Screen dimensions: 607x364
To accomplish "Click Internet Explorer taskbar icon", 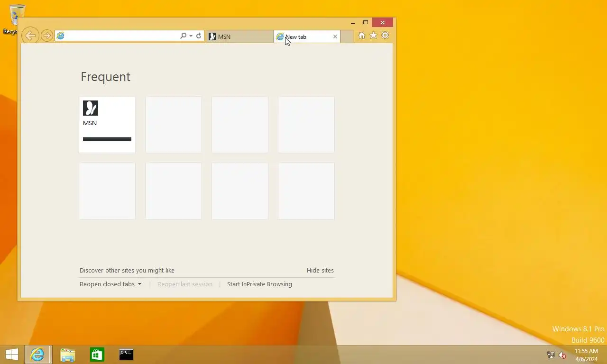I will point(37,355).
